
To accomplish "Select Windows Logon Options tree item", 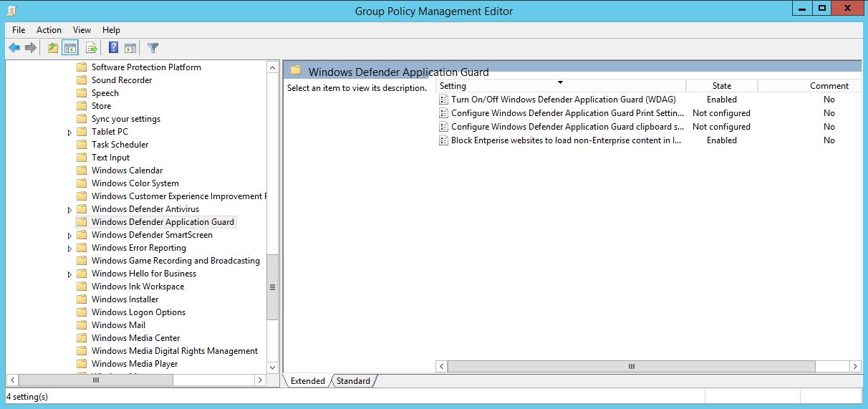I will point(138,312).
